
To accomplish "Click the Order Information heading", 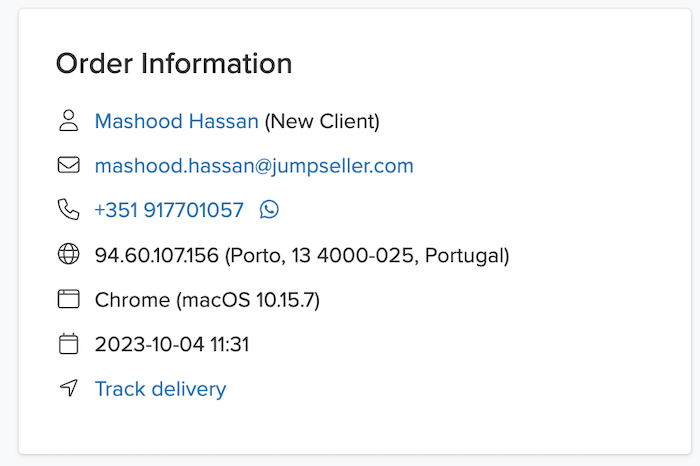I will click(x=174, y=64).
